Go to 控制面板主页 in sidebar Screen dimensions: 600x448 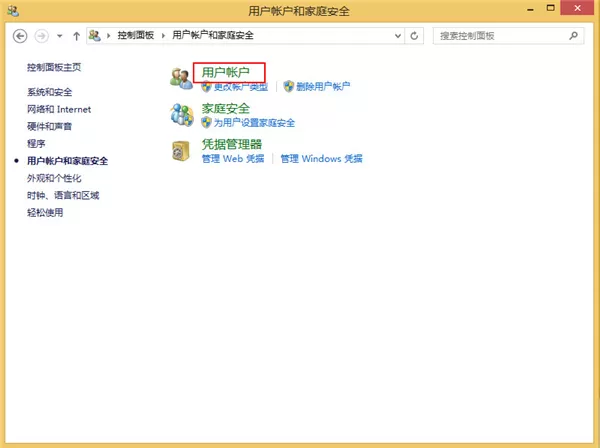(x=54, y=67)
